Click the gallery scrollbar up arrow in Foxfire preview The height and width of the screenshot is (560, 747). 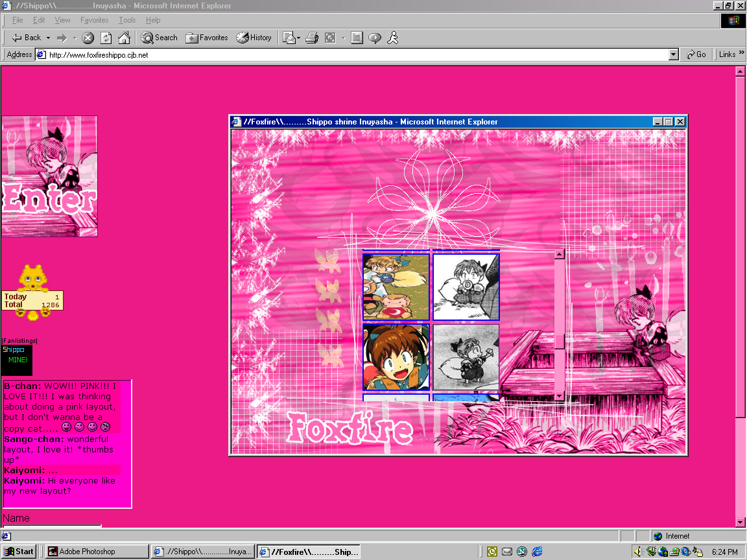560,254
